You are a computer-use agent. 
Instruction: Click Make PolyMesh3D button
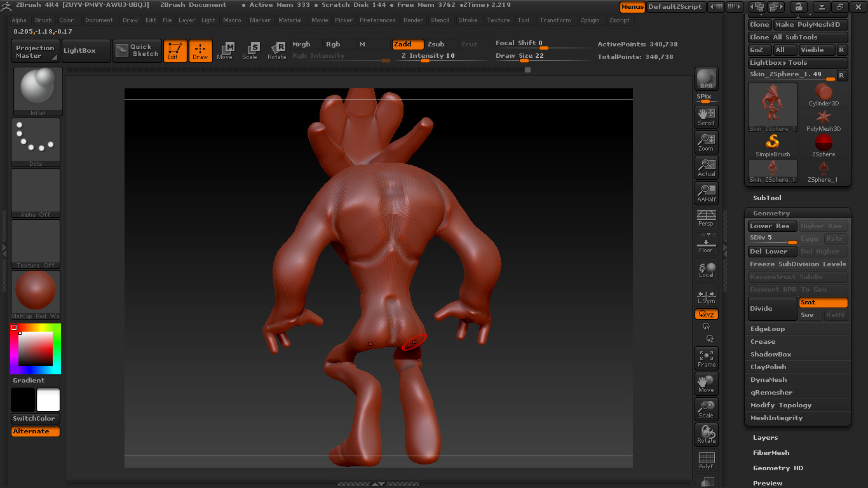point(810,25)
